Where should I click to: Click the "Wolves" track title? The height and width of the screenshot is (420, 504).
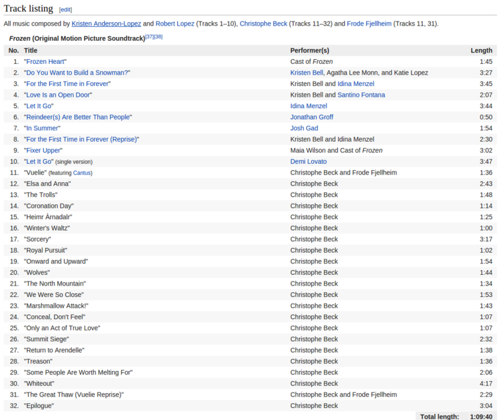tap(37, 273)
